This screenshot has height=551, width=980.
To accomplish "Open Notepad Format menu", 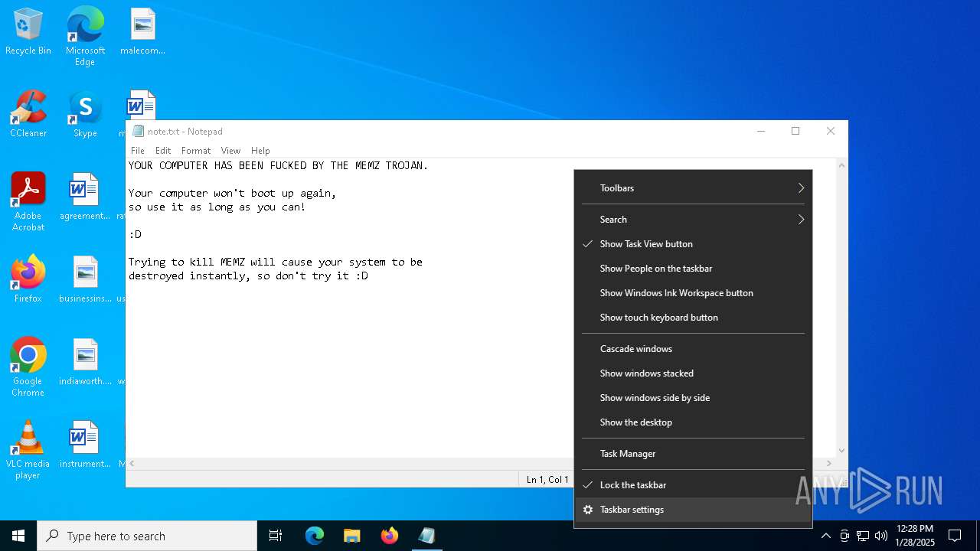I will [x=196, y=151].
